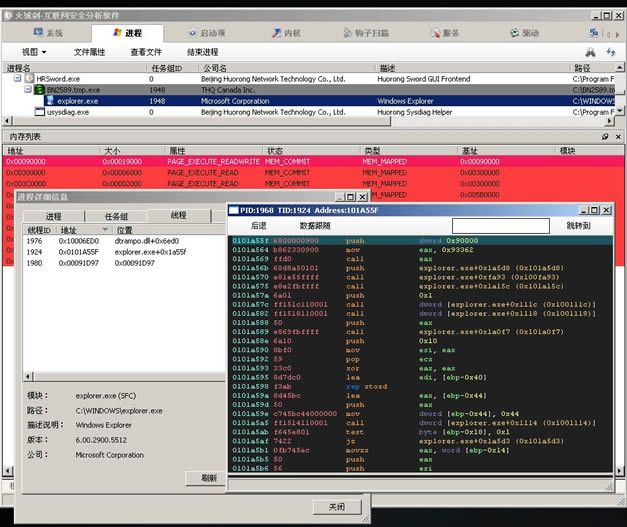627x527 pixels.
Task: Click the 关闭 button
Action: coord(336,507)
